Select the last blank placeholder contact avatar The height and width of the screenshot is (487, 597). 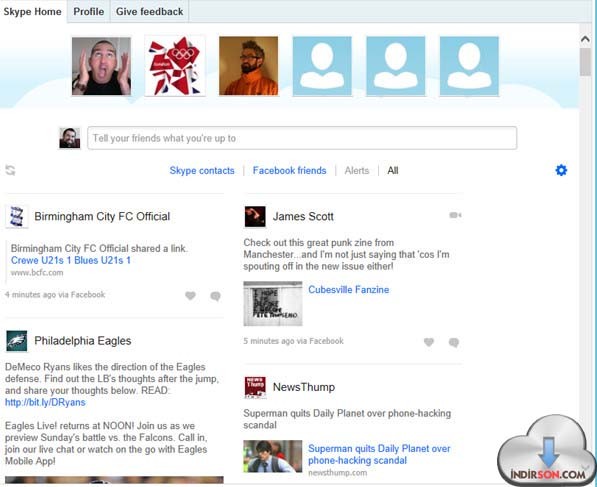(469, 66)
